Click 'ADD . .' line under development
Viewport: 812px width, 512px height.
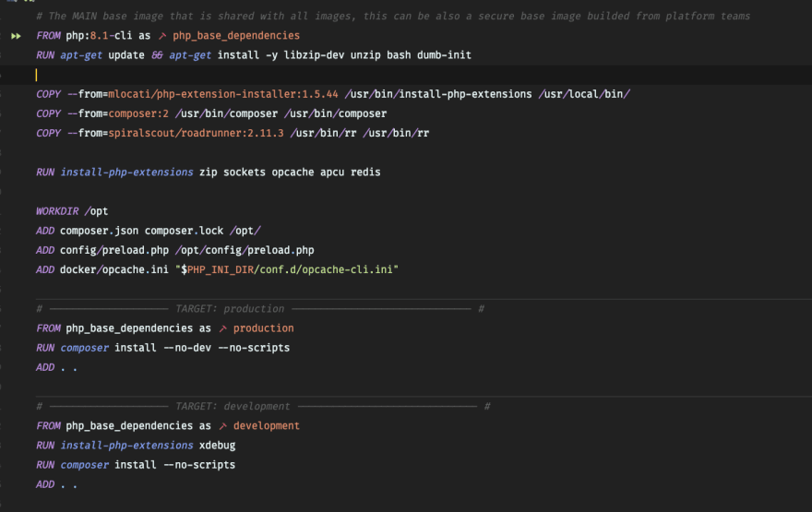coord(56,484)
